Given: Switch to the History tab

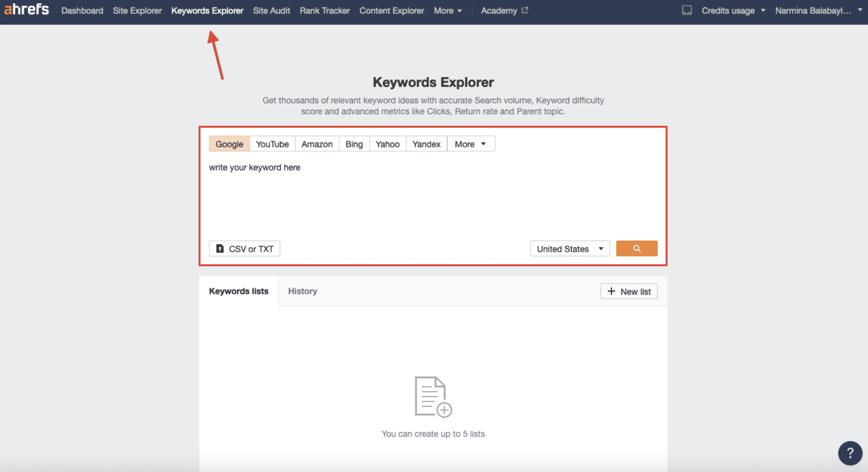Looking at the screenshot, I should [x=302, y=291].
